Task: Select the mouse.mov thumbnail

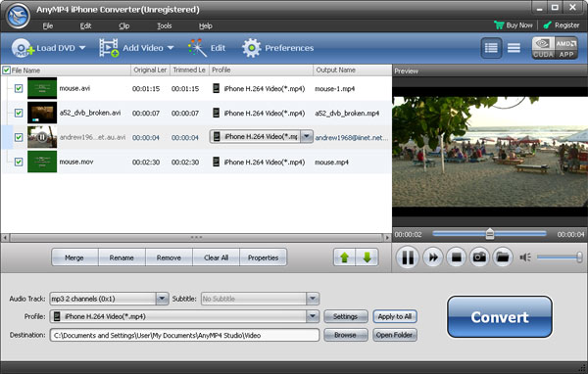Action: 42,162
